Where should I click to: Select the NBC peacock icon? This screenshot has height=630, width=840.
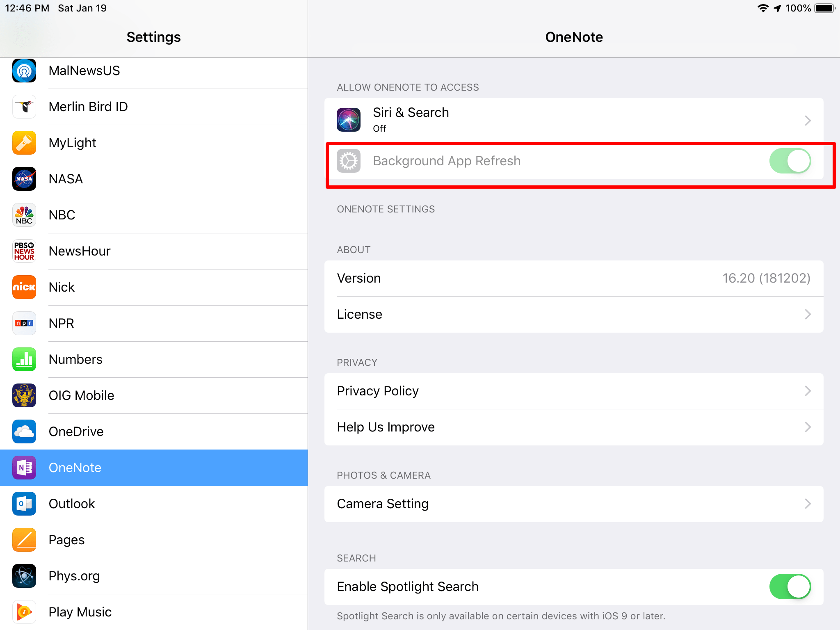24,215
